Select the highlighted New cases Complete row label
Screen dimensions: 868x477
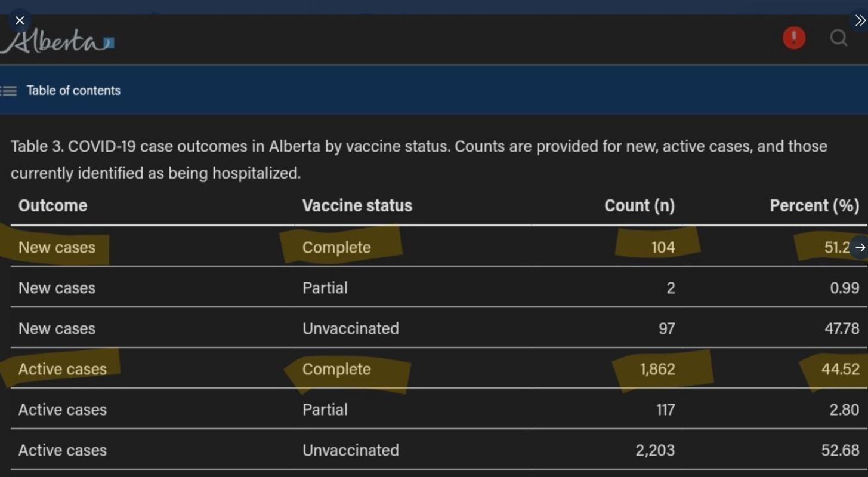(57, 247)
